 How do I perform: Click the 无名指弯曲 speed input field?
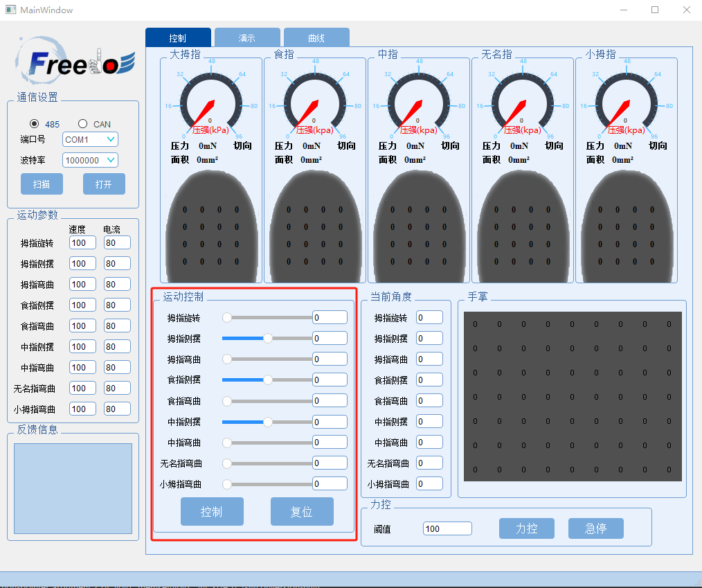pyautogui.click(x=82, y=388)
